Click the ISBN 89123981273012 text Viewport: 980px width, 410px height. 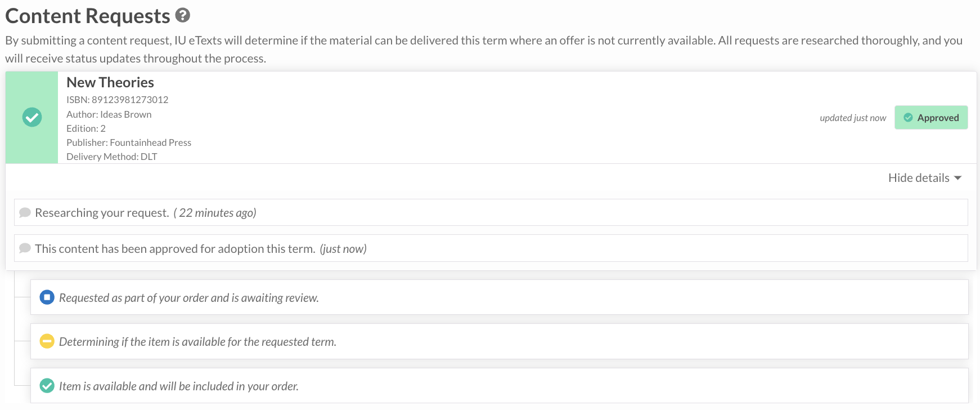pos(118,100)
